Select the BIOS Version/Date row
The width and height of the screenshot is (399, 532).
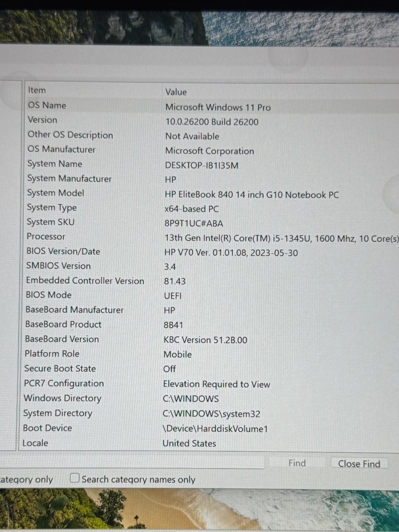point(63,251)
